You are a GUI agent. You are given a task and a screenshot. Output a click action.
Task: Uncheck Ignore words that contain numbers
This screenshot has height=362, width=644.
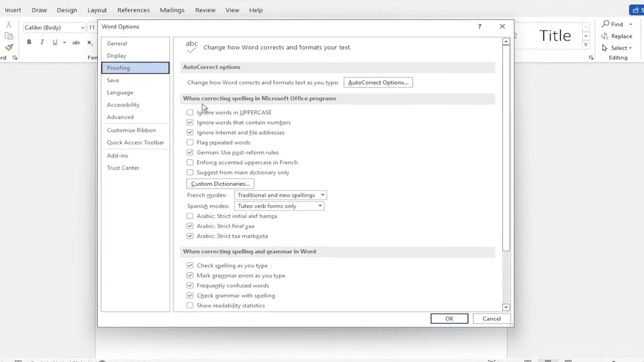pyautogui.click(x=190, y=123)
